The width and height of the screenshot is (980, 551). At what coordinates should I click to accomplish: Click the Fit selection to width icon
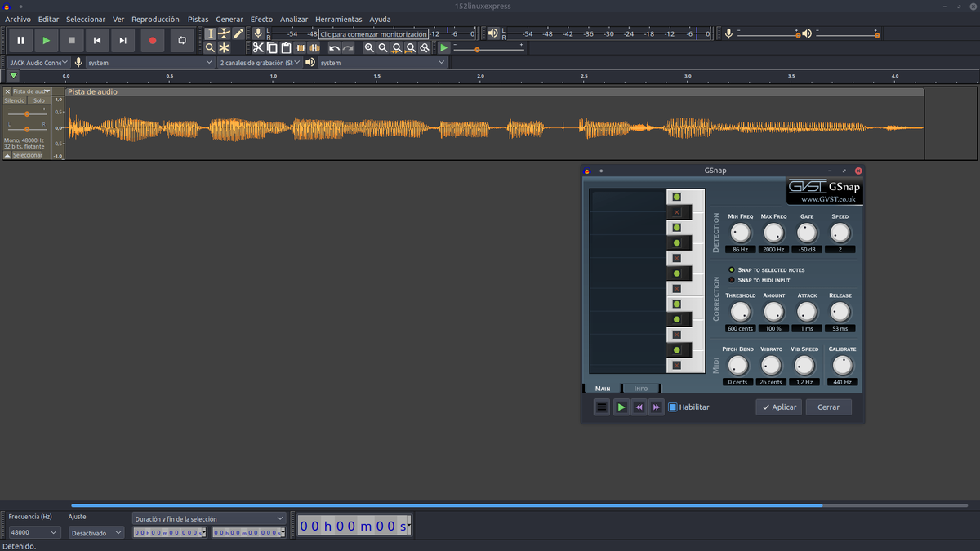(397, 48)
